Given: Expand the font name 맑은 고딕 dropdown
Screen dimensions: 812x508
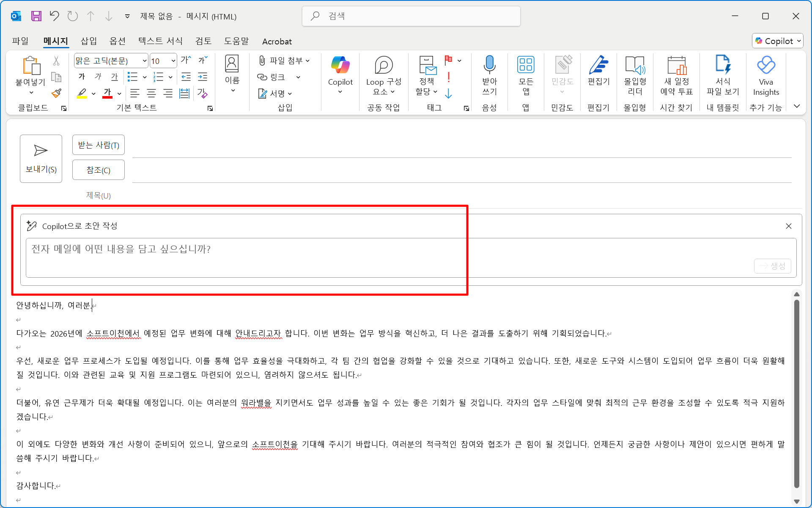Looking at the screenshot, I should 144,61.
